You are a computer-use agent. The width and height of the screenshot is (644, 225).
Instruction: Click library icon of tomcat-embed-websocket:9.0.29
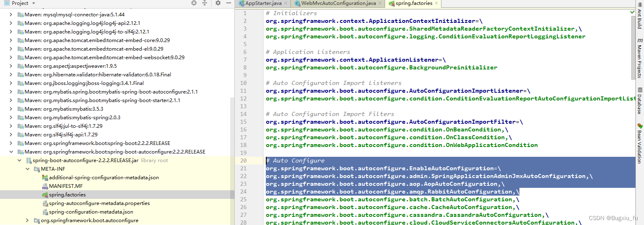pyautogui.click(x=20, y=57)
